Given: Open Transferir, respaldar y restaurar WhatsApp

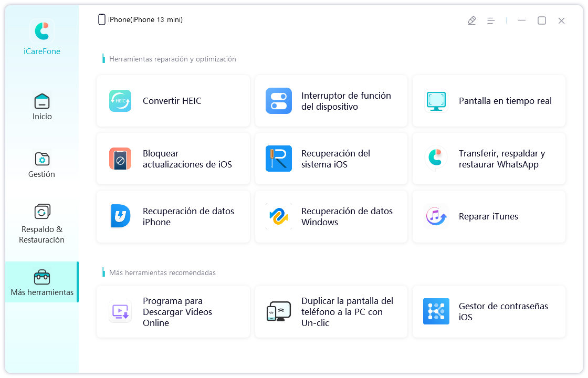Looking at the screenshot, I should (x=489, y=159).
